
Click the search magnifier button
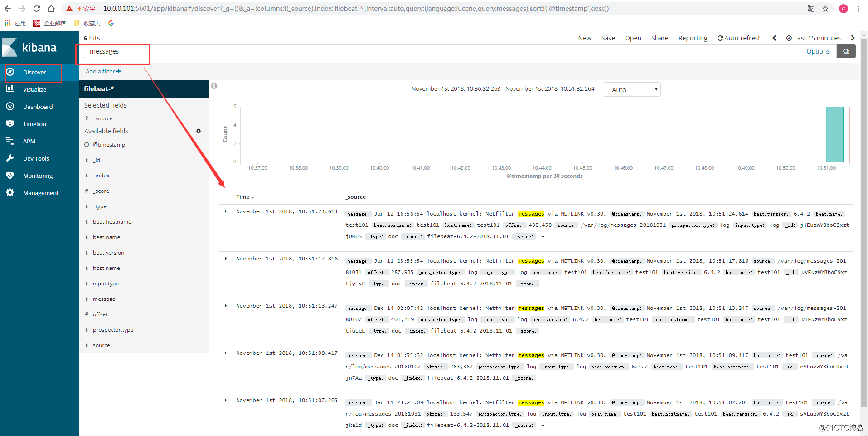pyautogui.click(x=846, y=51)
